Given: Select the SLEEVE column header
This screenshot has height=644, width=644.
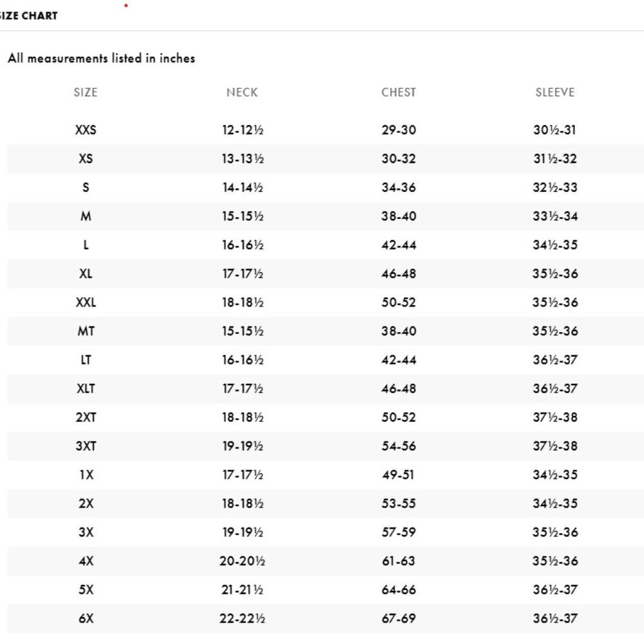Looking at the screenshot, I should (555, 92).
